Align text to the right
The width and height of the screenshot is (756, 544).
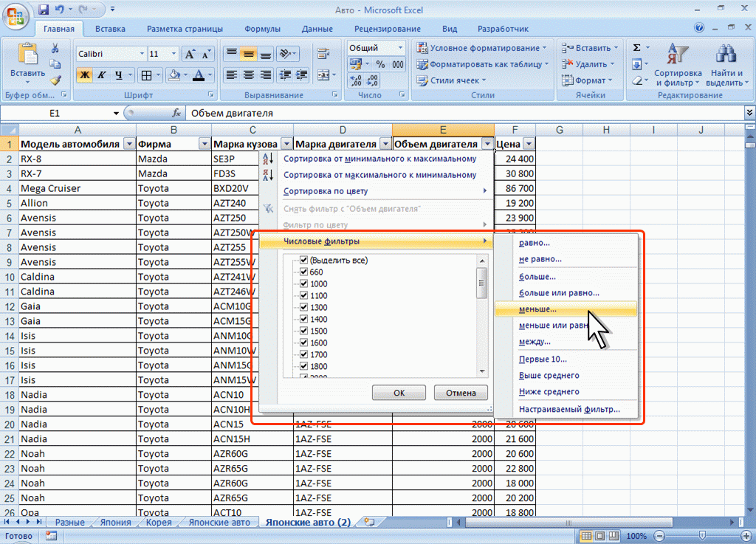[x=265, y=75]
